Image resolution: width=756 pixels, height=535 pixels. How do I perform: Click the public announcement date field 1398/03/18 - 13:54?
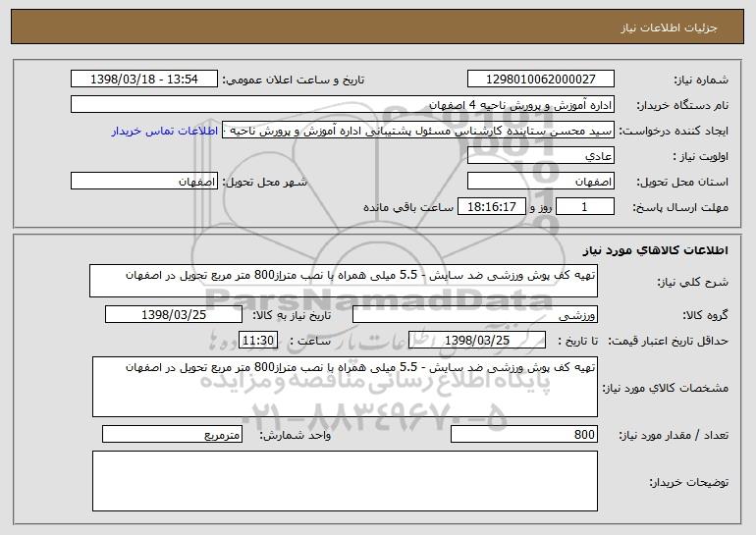pyautogui.click(x=144, y=79)
